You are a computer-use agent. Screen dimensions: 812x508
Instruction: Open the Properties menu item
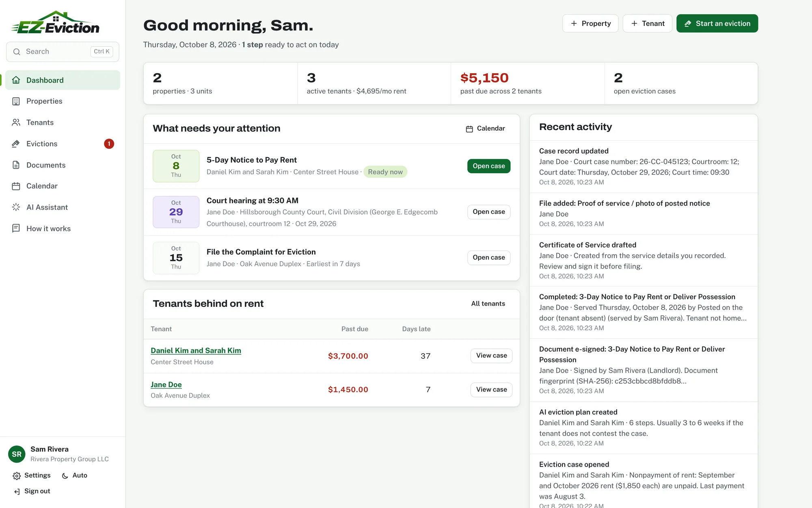(63, 101)
